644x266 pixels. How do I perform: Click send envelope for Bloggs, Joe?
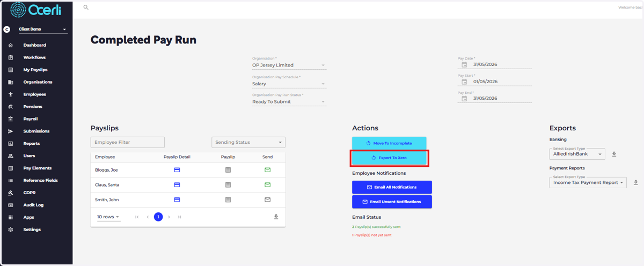click(268, 170)
